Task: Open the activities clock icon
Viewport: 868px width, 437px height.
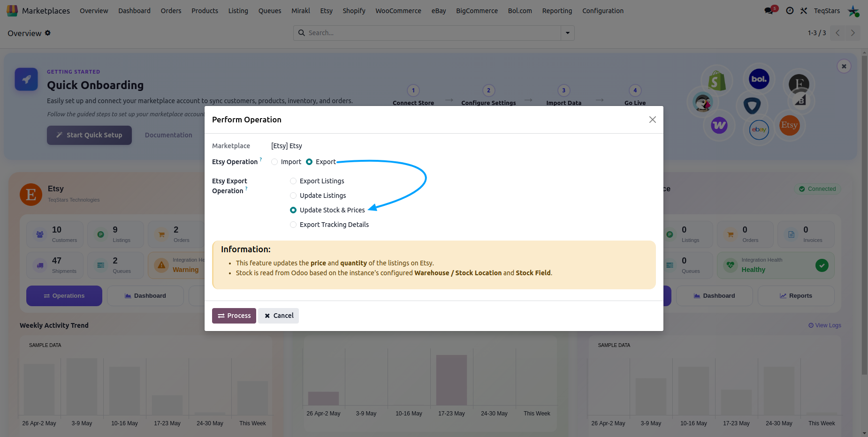Action: coord(790,11)
